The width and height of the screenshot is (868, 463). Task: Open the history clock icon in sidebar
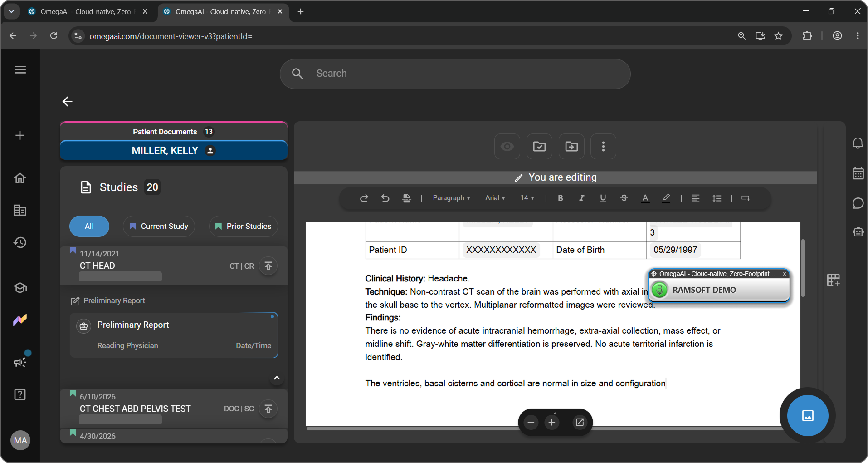(x=20, y=242)
